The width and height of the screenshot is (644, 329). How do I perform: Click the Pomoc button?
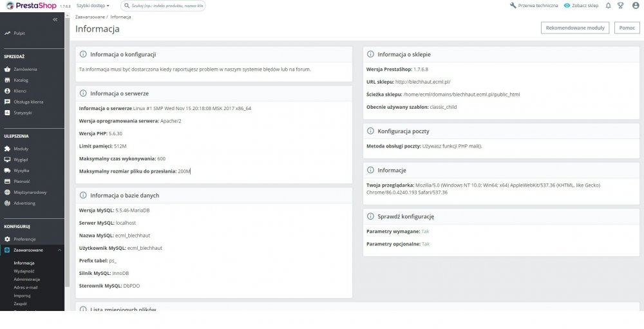[627, 28]
